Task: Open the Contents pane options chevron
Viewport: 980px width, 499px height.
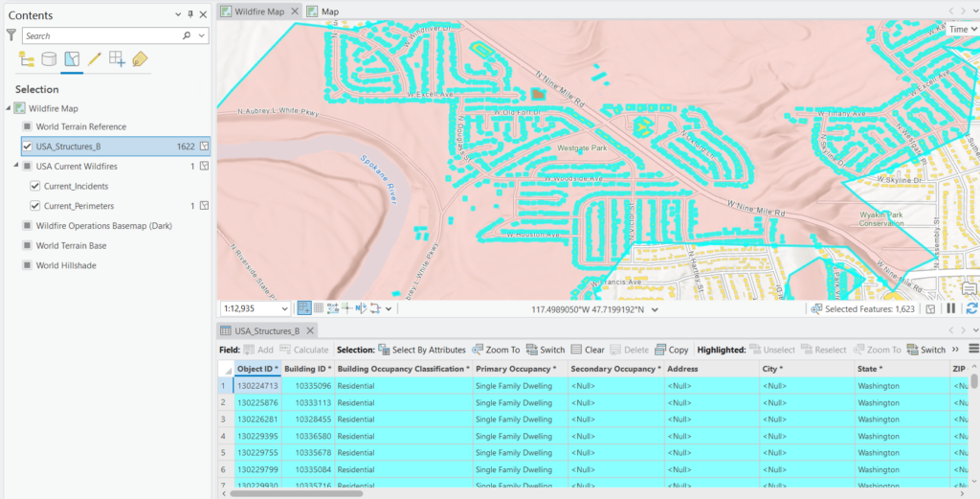Action: 177,15
